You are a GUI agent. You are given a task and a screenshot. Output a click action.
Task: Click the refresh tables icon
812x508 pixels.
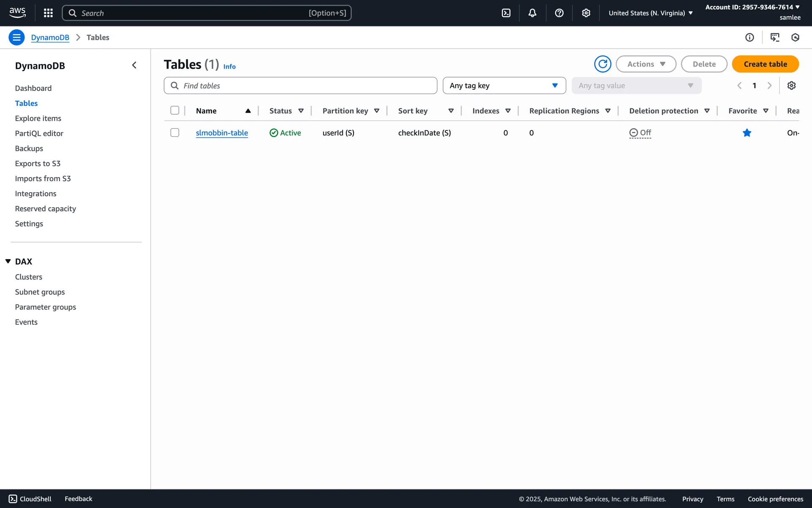602,64
